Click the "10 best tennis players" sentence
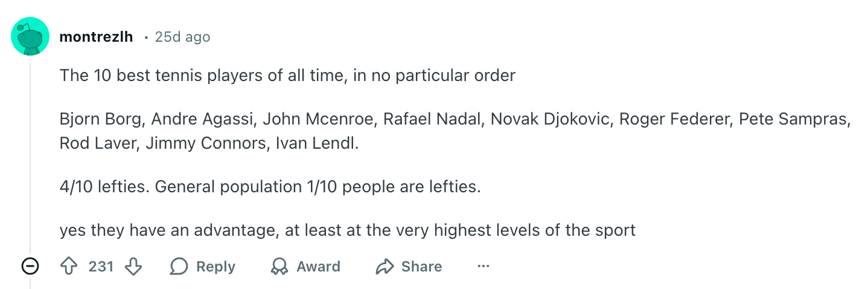The image size is (868, 289). pyautogui.click(x=287, y=76)
